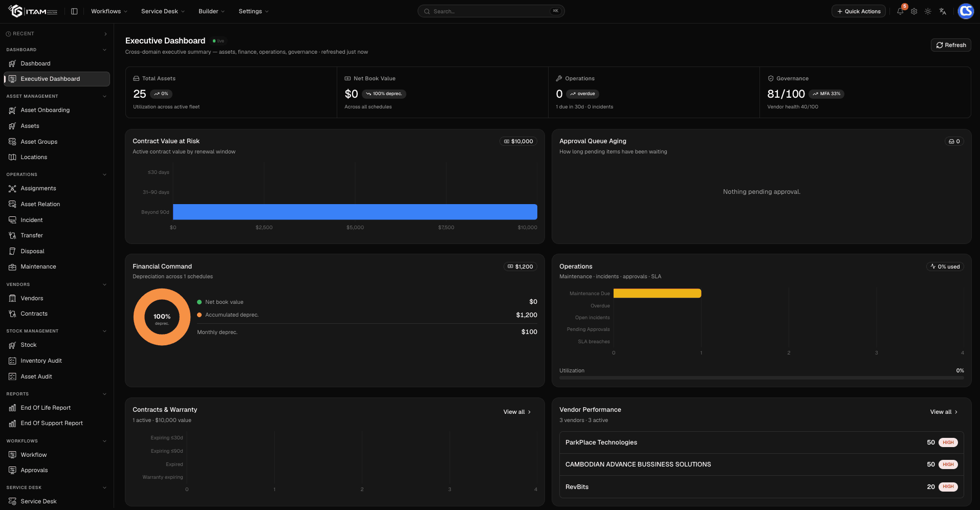Click the Total Assets summary card
The height and width of the screenshot is (510, 980).
pos(231,93)
